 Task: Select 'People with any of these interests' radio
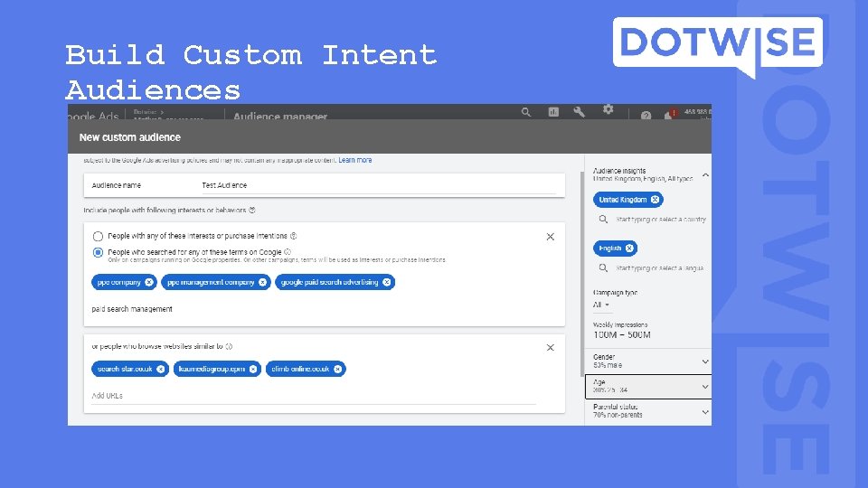98,236
